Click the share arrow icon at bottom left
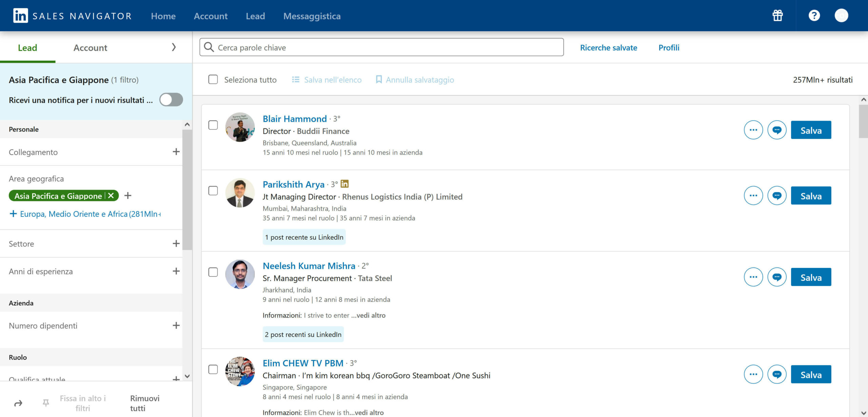Image resolution: width=868 pixels, height=417 pixels. point(18,403)
